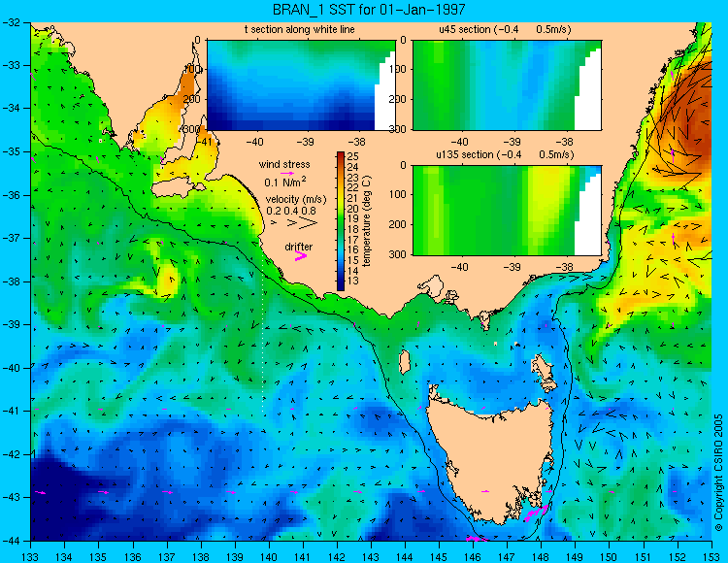Click color bar tick value 25
The height and width of the screenshot is (563, 728).
(x=352, y=156)
